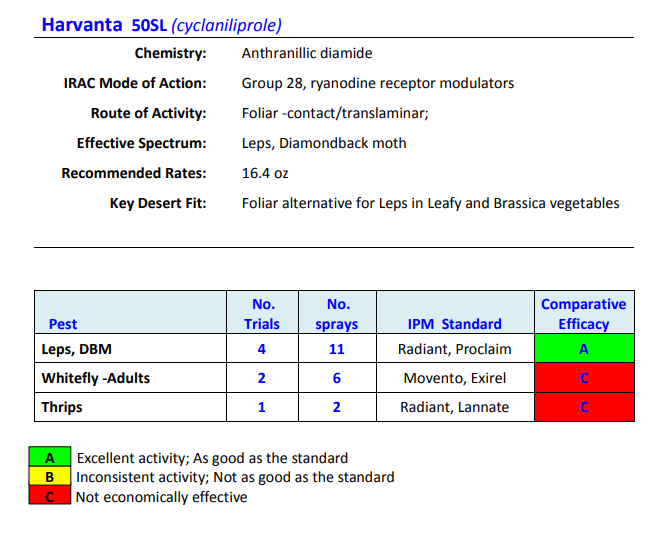Select 'Foliar alternative for Leps' description
The width and height of the screenshot is (666, 540).
coord(430,204)
